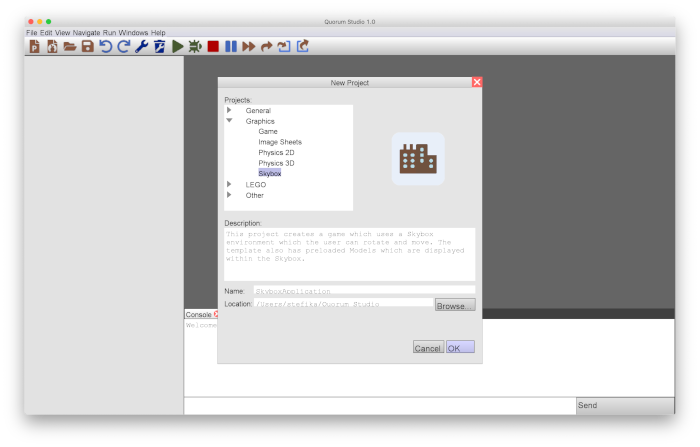Click the Send button beside console input
This screenshot has height=447, width=700.
tap(625, 406)
